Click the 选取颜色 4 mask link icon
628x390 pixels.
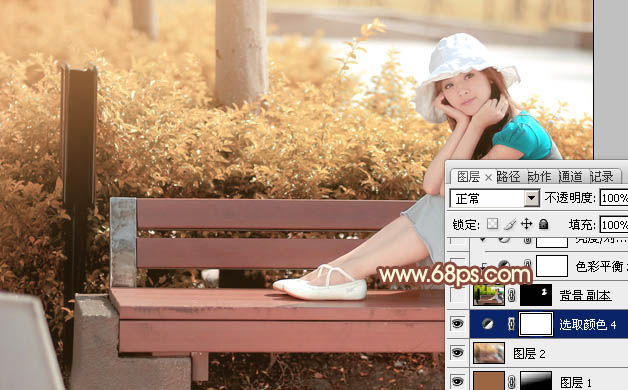click(511, 324)
